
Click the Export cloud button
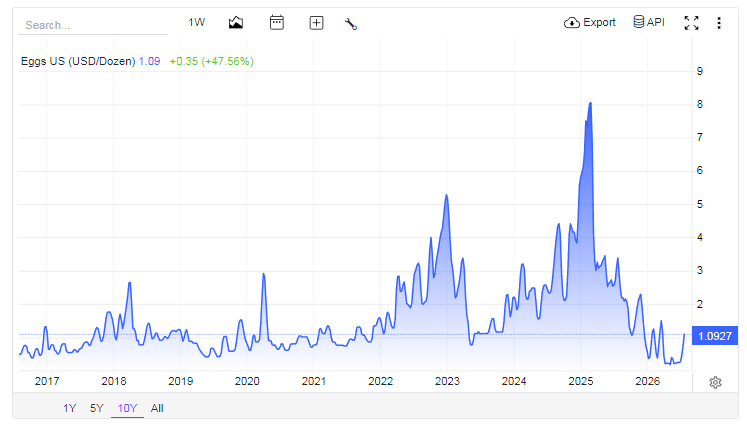tap(590, 22)
